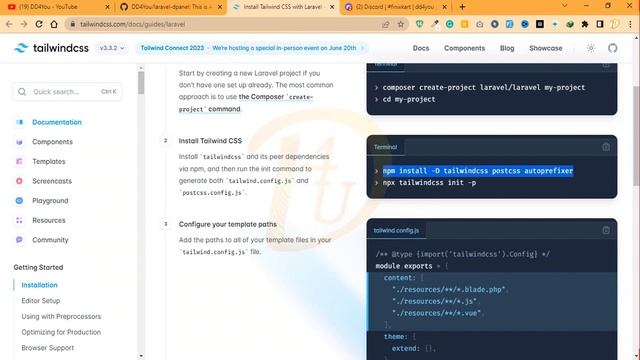Open Documentation in the sidebar
The height and width of the screenshot is (360, 640).
(57, 122)
